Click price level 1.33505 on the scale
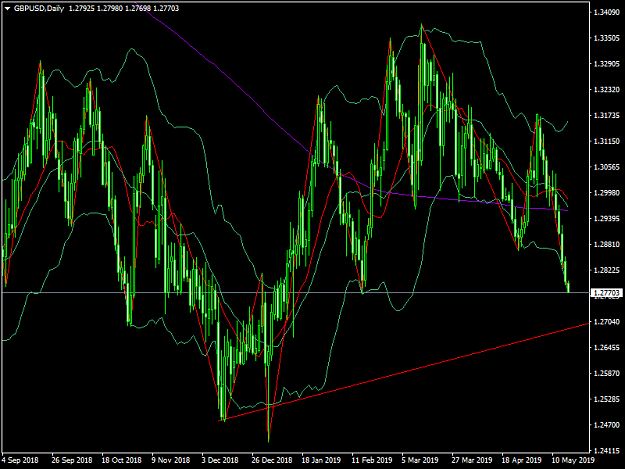 pyautogui.click(x=607, y=38)
